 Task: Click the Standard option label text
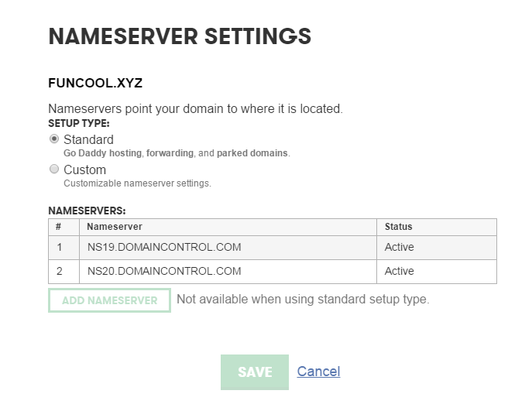click(x=88, y=139)
